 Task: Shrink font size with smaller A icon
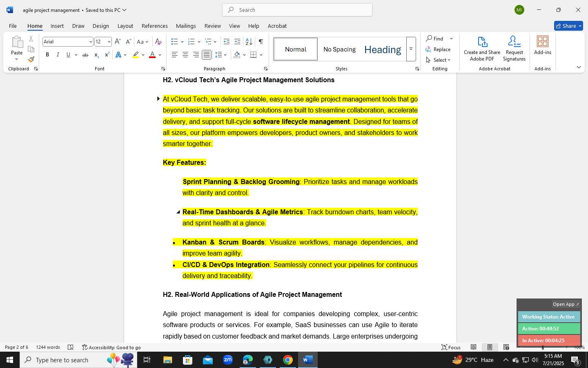coord(128,42)
